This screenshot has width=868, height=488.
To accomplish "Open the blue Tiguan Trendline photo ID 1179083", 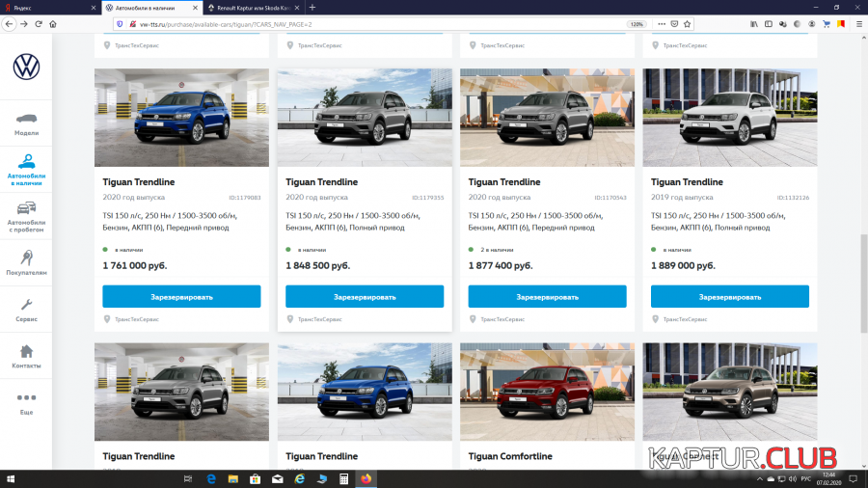I will click(181, 117).
